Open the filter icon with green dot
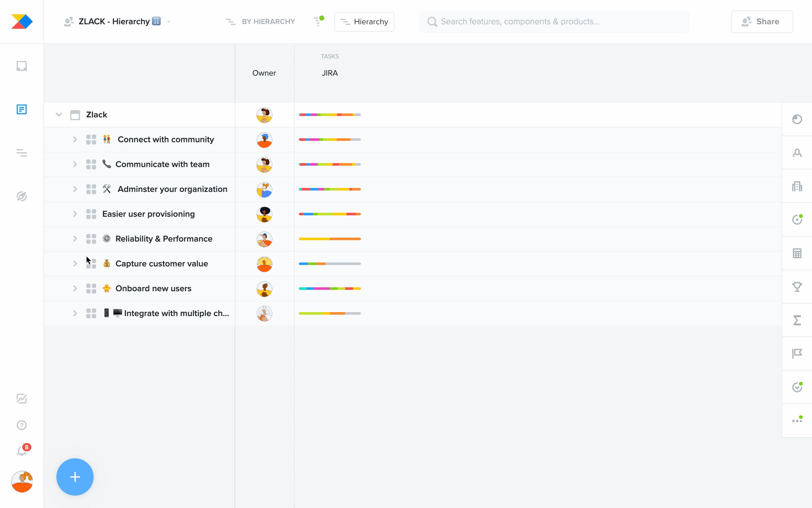 (x=318, y=21)
